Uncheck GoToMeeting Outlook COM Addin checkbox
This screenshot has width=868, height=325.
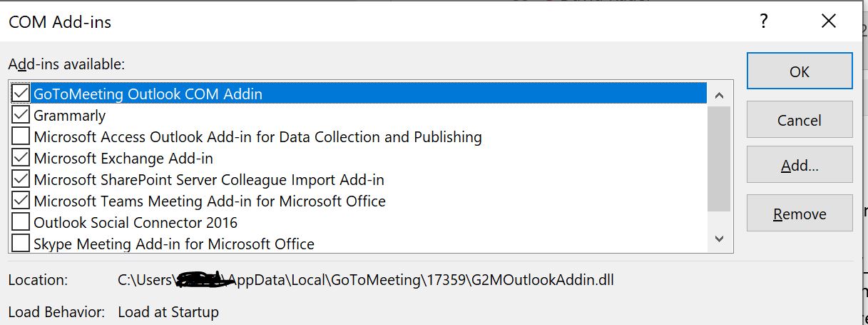click(x=21, y=94)
